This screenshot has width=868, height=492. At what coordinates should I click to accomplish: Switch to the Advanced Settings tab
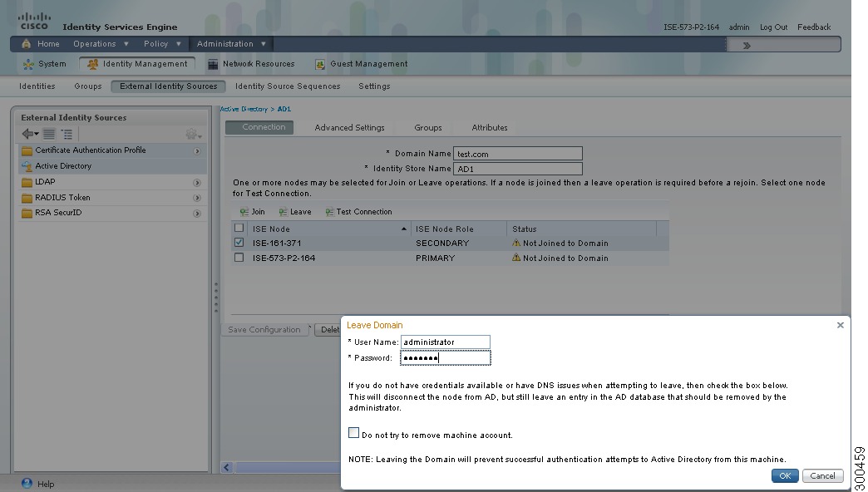click(x=349, y=128)
